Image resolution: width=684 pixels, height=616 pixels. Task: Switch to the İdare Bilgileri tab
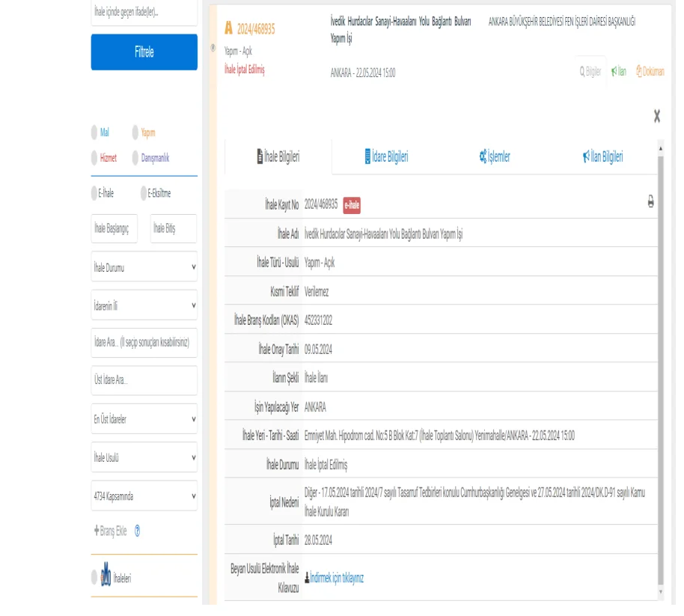tap(386, 157)
